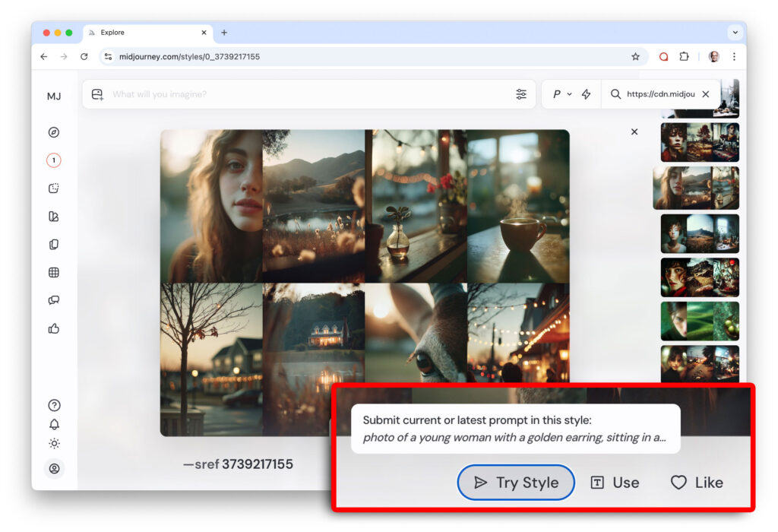Open the Chrome three-dot menu
The width and height of the screenshot is (778, 532).
(x=734, y=56)
